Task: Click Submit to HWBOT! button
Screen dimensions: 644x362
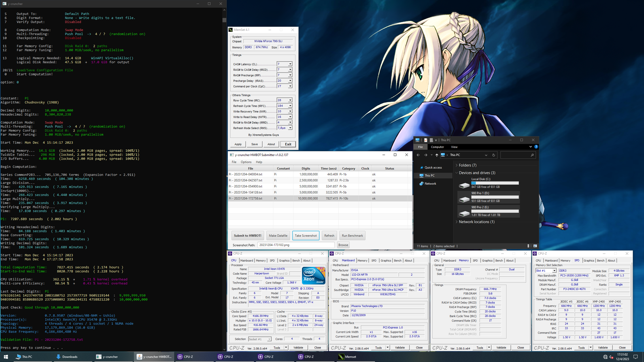Action: coord(248,236)
